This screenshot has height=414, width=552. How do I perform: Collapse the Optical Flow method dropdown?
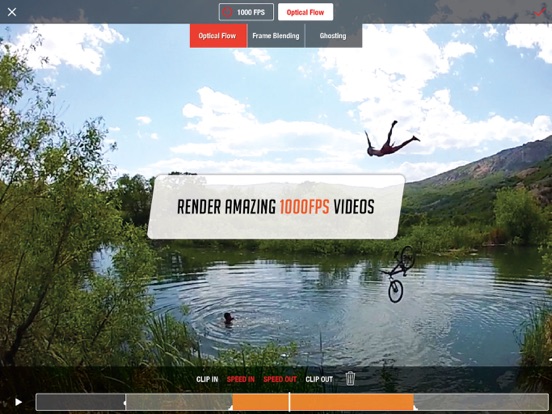305,12
